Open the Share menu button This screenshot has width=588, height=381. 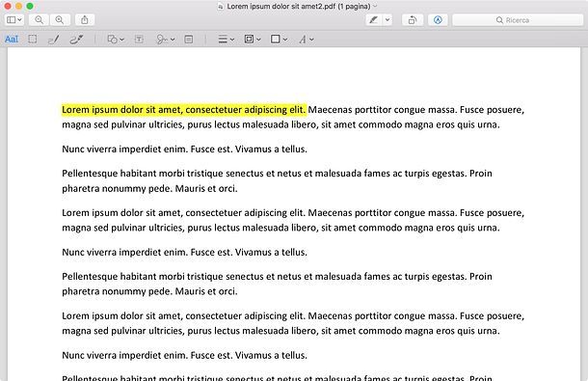click(85, 20)
